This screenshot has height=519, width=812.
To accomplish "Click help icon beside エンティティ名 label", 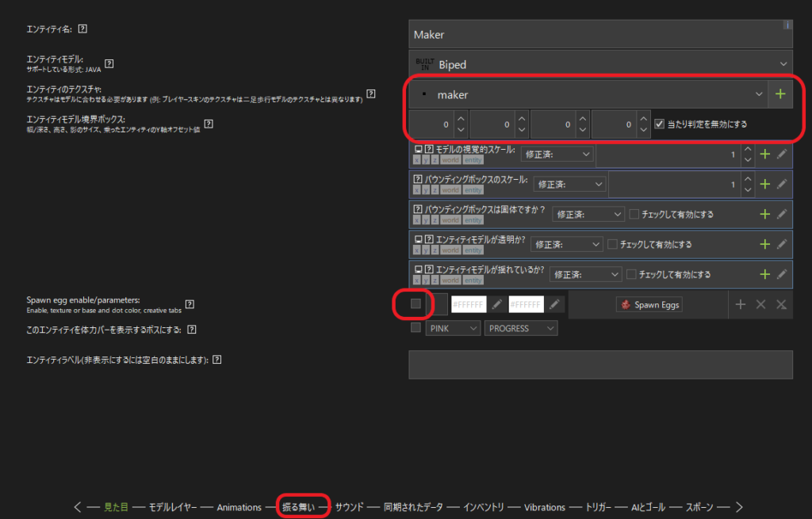I will point(82,29).
